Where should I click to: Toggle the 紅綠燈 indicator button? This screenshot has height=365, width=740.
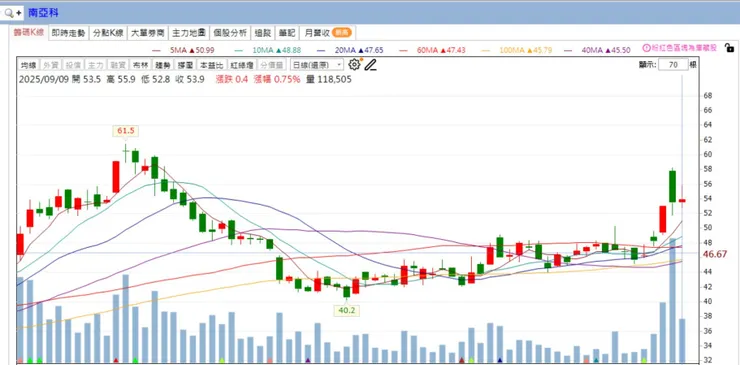coord(241,65)
